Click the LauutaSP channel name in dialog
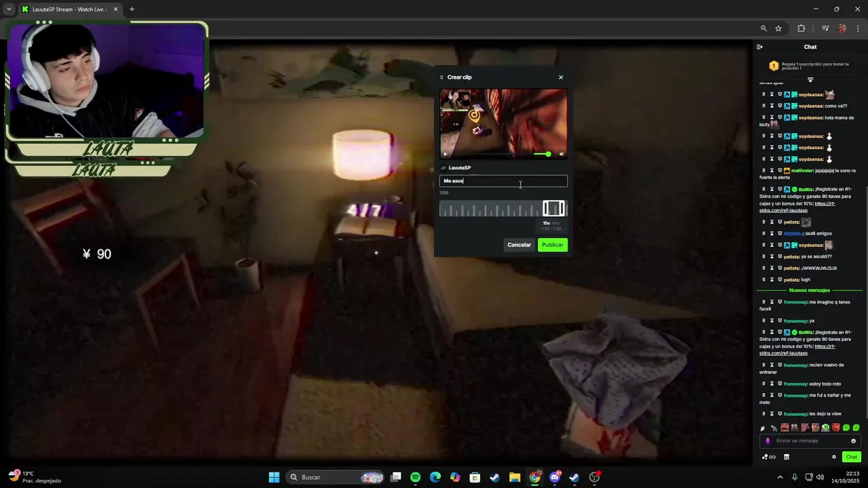This screenshot has height=488, width=868. click(x=459, y=167)
